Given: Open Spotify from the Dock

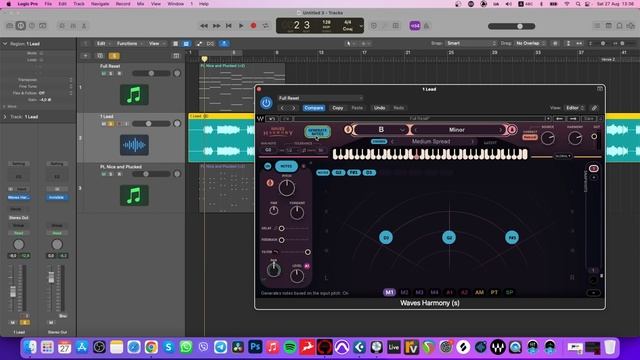Looking at the screenshot, I should (x=290, y=347).
